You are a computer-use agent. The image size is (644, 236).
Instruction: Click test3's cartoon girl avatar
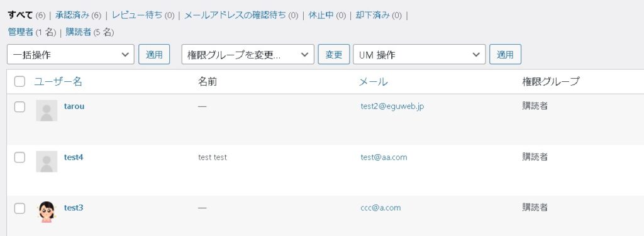[47, 212]
